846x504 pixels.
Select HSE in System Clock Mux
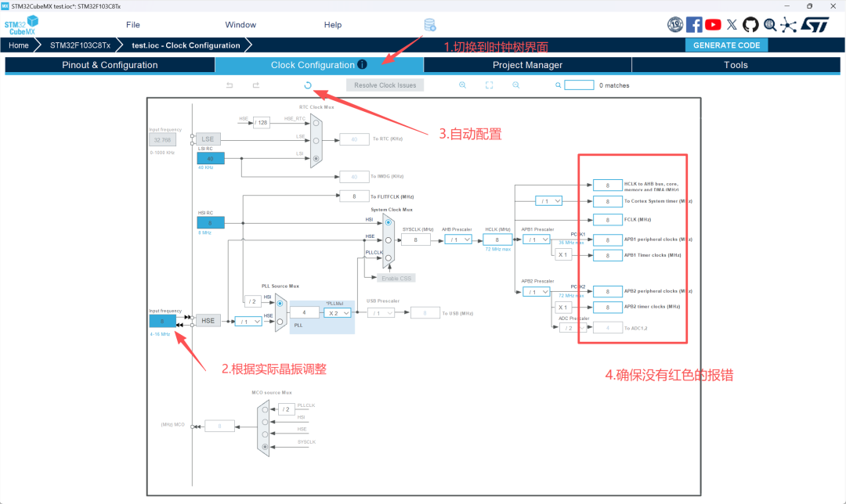(x=389, y=240)
